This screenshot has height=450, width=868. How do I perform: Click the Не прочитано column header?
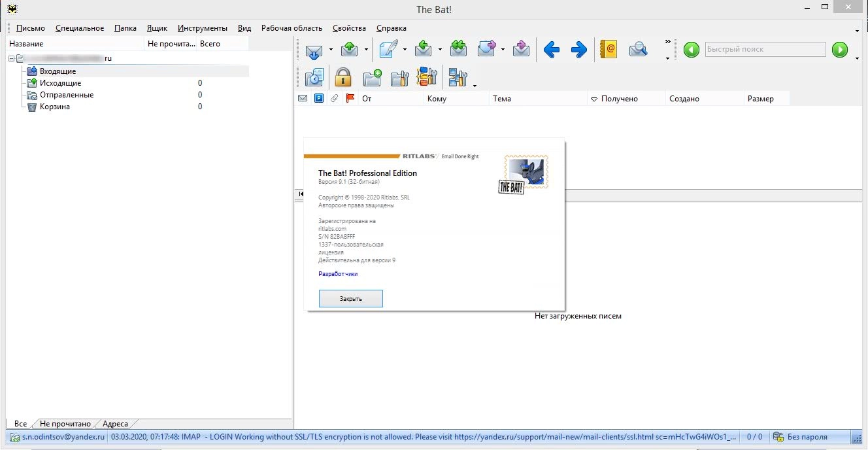(x=171, y=44)
